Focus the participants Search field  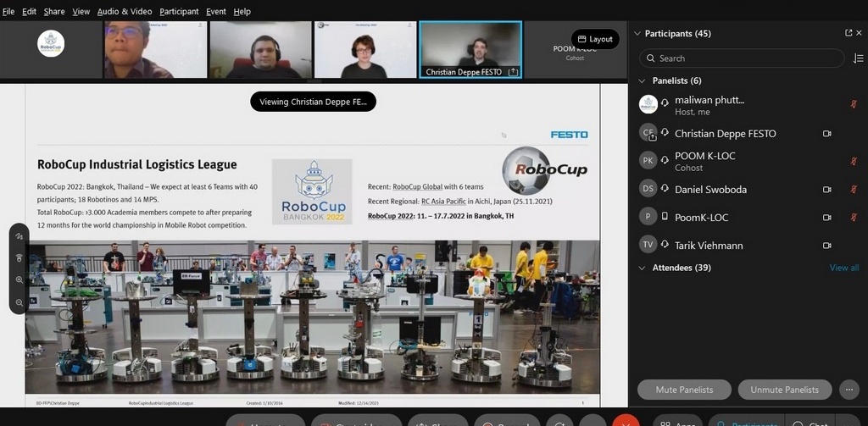(742, 58)
